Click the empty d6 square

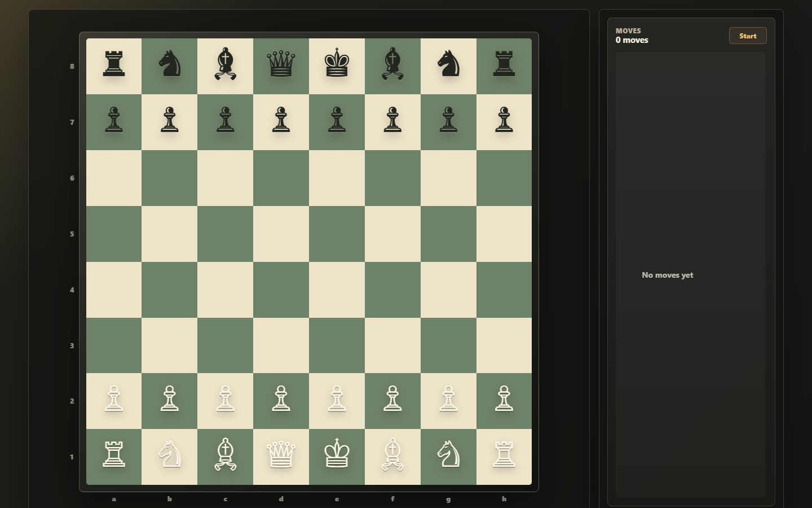pos(281,178)
